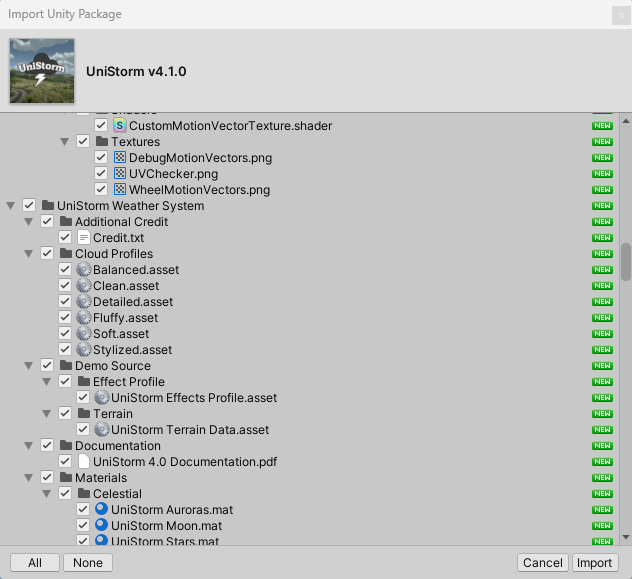632x579 pixels.
Task: Click the Terrain folder icon
Action: [84, 413]
